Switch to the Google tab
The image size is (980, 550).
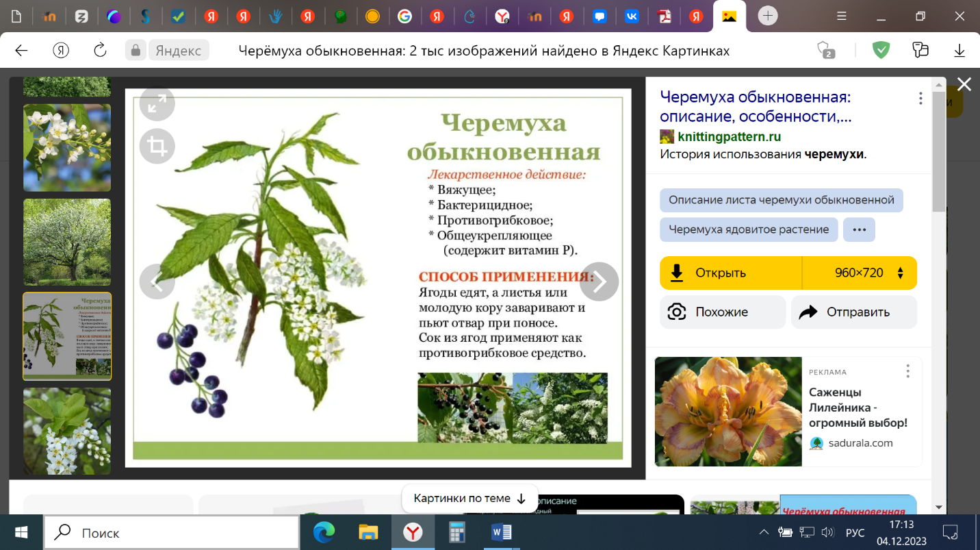point(404,16)
